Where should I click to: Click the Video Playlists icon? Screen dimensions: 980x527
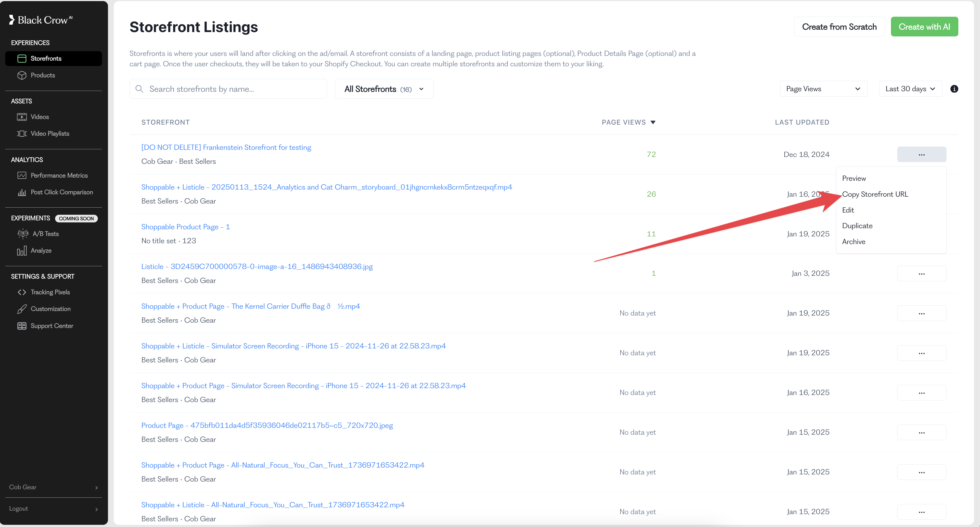point(22,133)
